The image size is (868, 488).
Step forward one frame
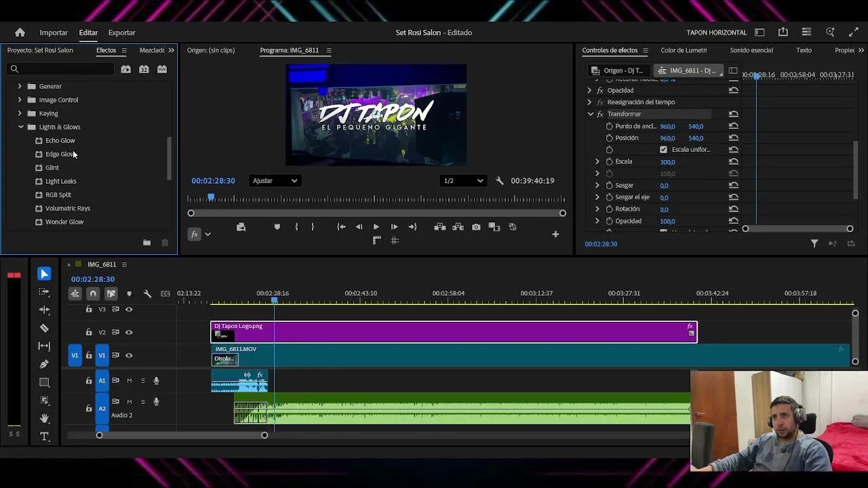point(394,227)
